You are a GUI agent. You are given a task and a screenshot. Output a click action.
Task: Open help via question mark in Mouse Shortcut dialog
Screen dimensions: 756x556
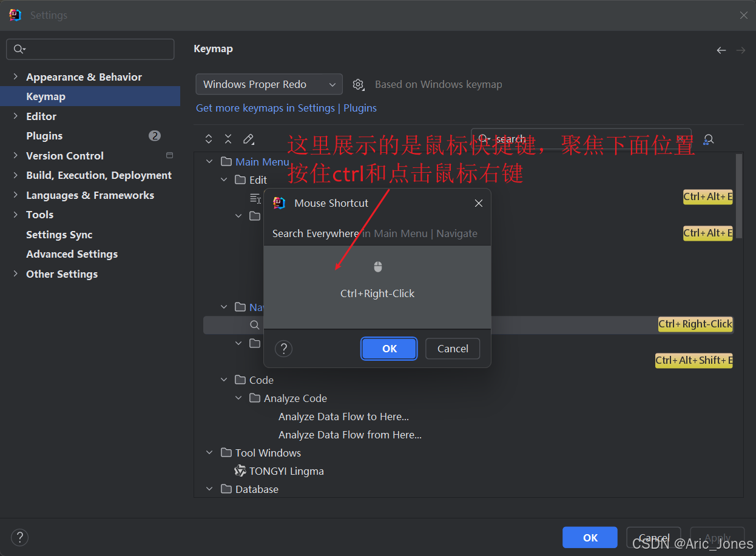[283, 349]
